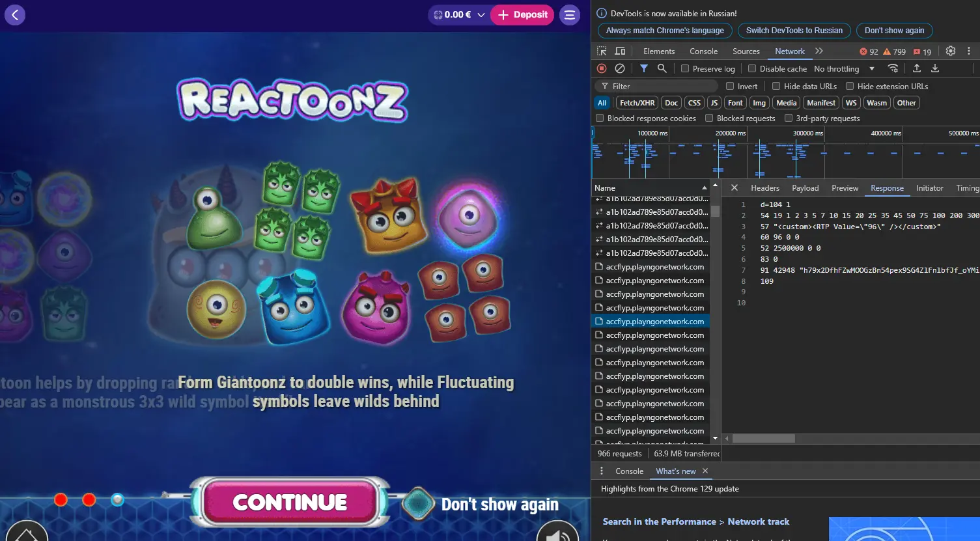Open the drawer three-dot menu beside Console

(602, 471)
